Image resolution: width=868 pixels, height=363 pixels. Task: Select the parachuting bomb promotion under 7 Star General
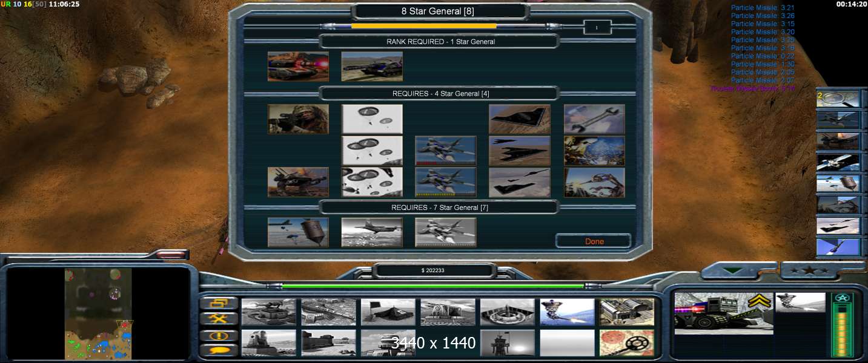pos(298,232)
